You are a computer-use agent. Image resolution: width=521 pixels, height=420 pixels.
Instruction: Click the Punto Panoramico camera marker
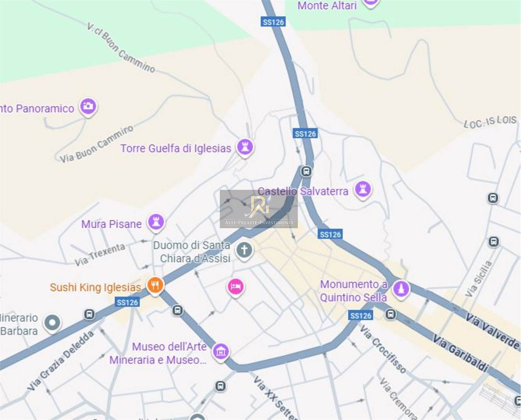[x=88, y=107]
